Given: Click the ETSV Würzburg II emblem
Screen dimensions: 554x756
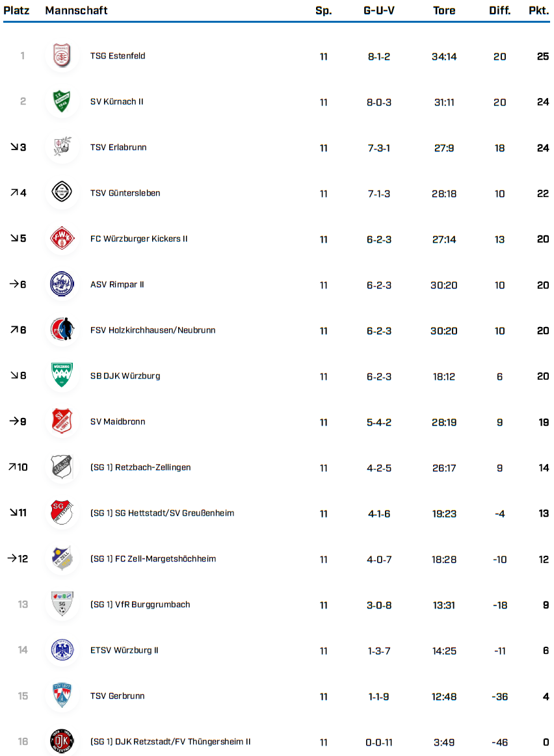Looking at the screenshot, I should 62,650.
